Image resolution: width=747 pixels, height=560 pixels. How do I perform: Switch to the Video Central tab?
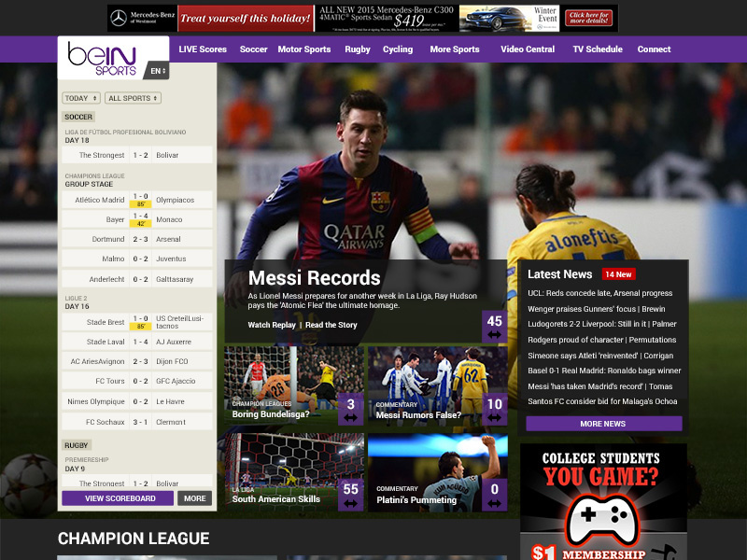529,49
